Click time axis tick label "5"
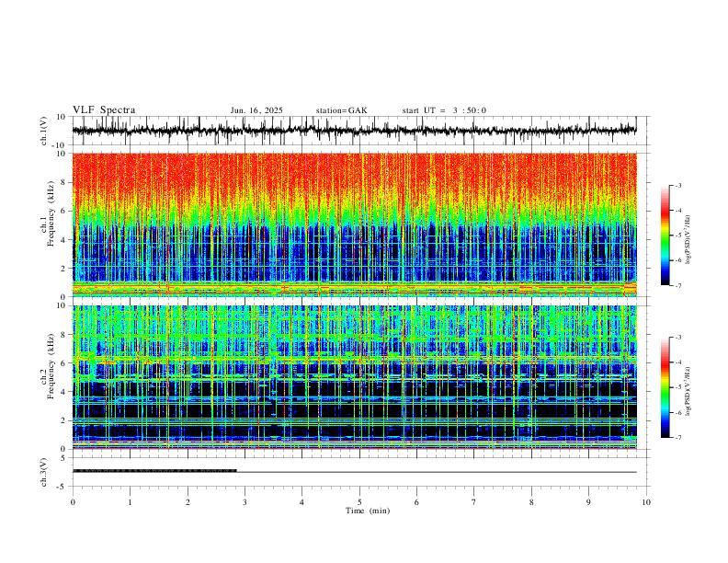The image size is (728, 563). click(x=359, y=502)
